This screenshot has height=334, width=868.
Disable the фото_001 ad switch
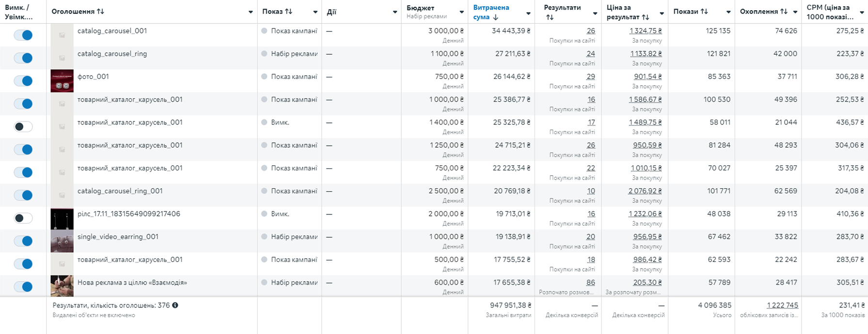[23, 81]
